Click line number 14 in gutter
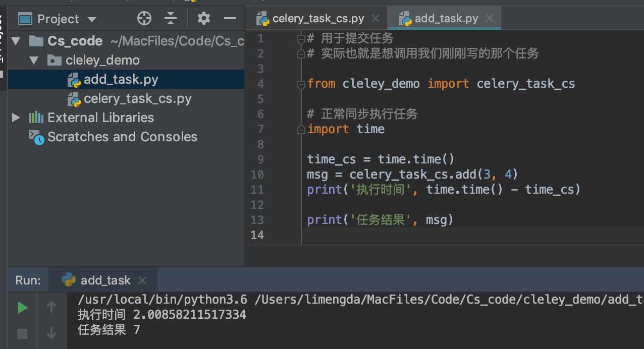 (257, 235)
